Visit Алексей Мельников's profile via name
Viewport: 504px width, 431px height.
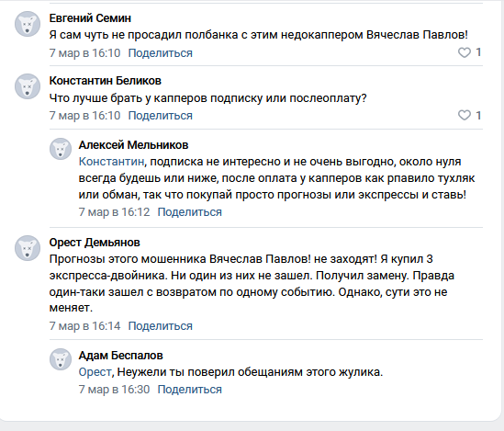pyautogui.click(x=133, y=145)
